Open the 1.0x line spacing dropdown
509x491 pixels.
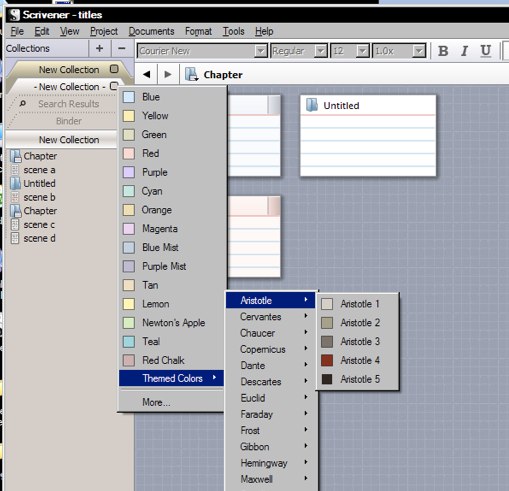point(418,51)
